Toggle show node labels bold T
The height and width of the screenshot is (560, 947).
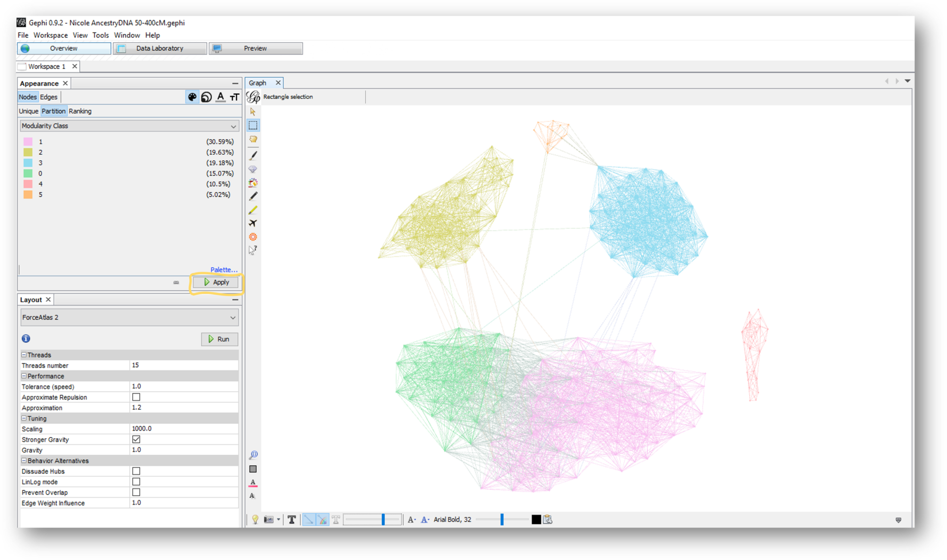pos(292,520)
